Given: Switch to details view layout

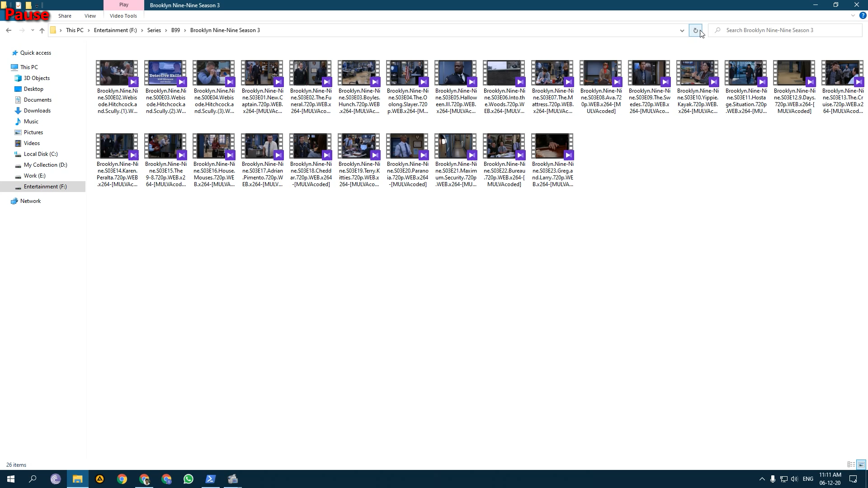Looking at the screenshot, I should pyautogui.click(x=851, y=465).
